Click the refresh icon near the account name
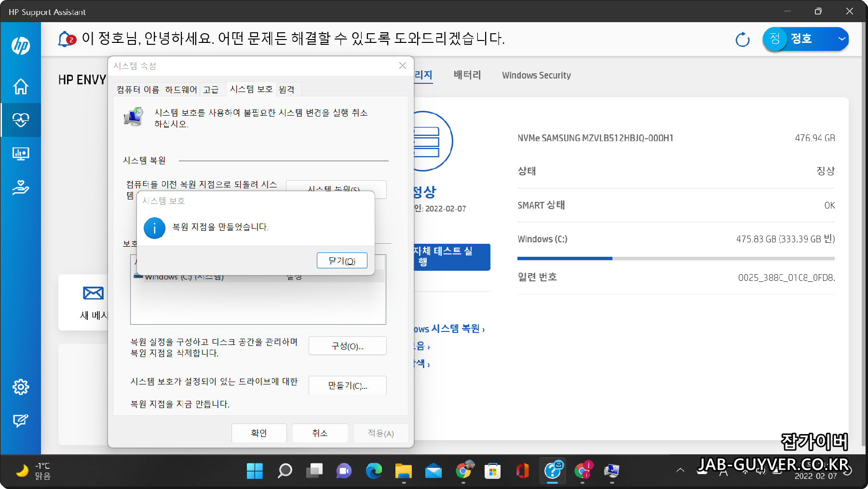 (742, 40)
